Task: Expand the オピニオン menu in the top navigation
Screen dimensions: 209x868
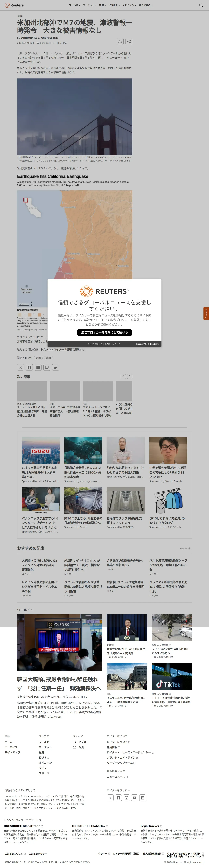Action: pos(129,5)
